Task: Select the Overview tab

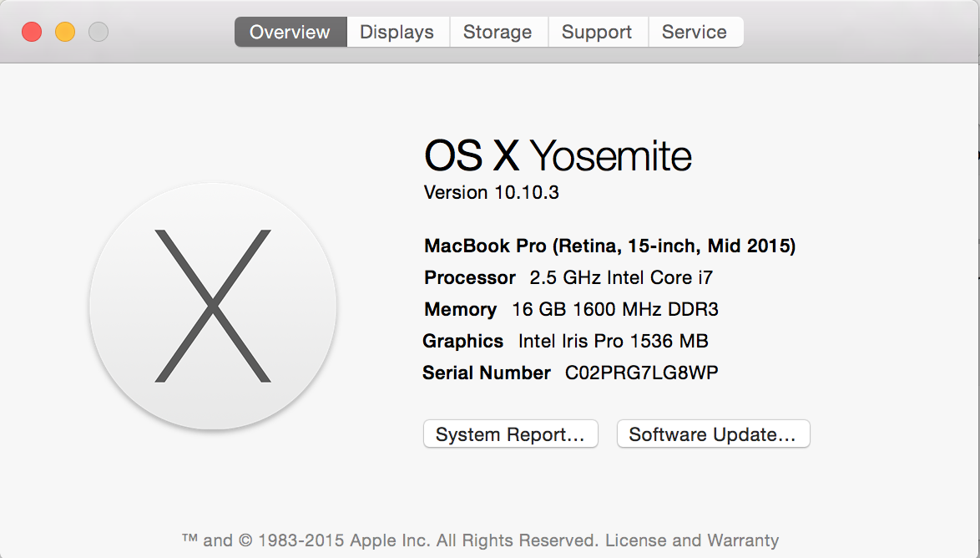Action: [290, 33]
